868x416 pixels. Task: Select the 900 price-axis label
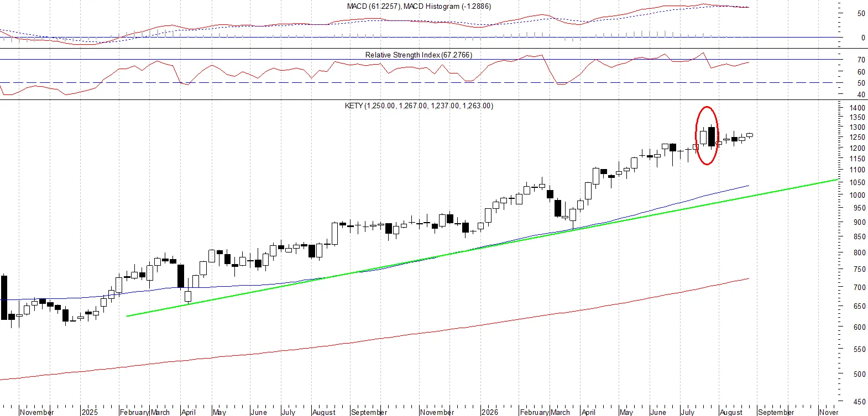click(859, 223)
